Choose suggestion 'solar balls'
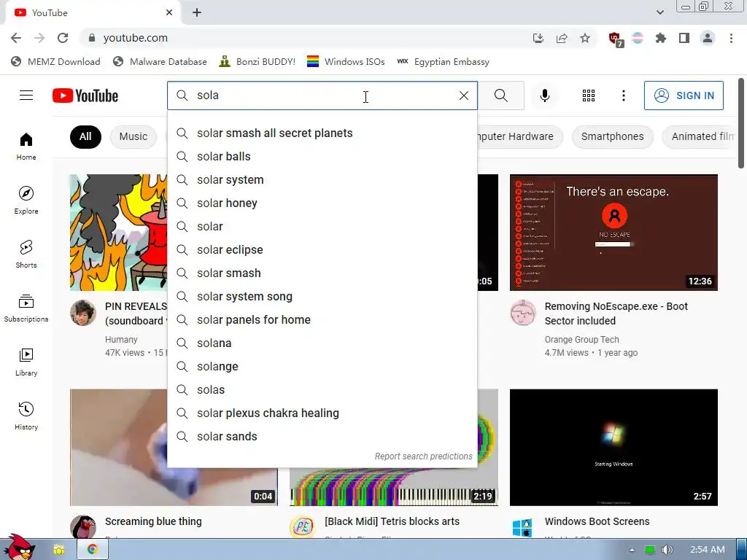 [322, 157]
